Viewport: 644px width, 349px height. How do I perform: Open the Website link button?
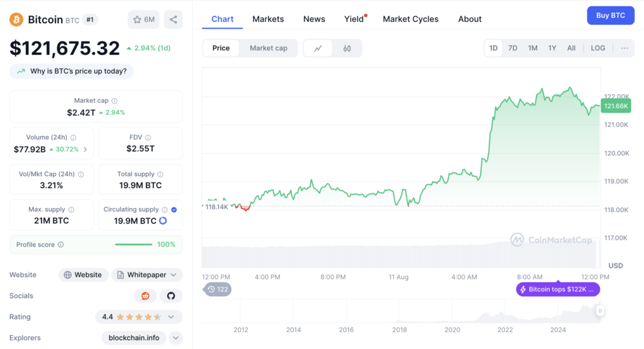(x=84, y=275)
